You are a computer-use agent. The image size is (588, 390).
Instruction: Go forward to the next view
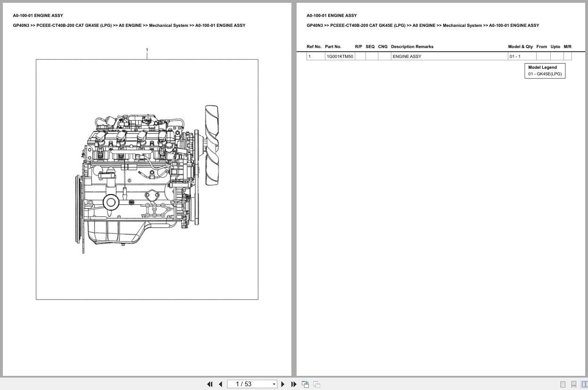[x=316, y=384]
